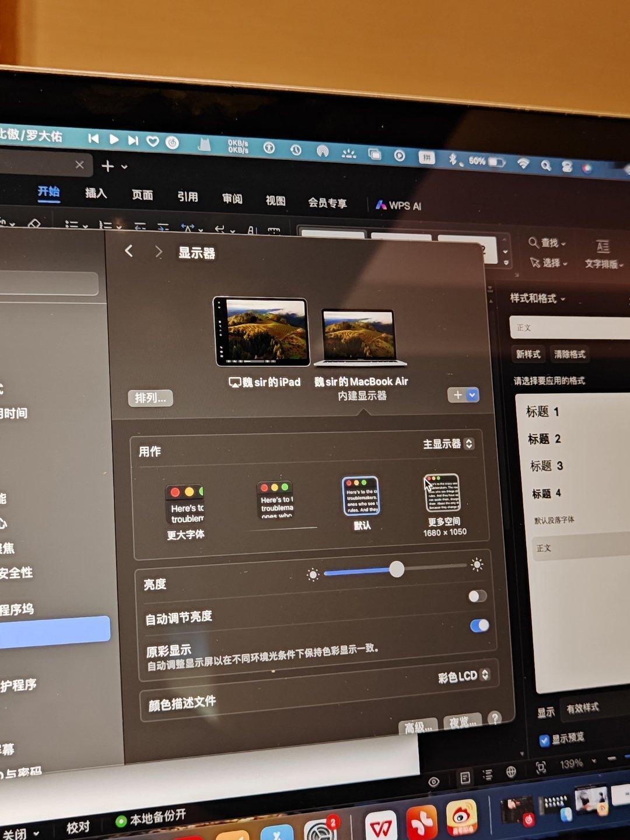
Task: Select MacBook Air built-in display thumbnail
Action: click(x=360, y=337)
